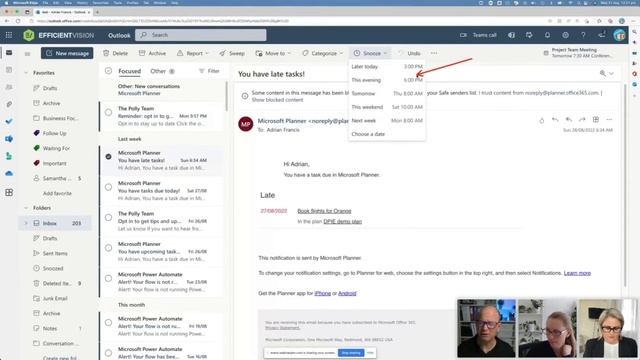The image size is (640, 360).
Task: Select Power Automate Tue 23/08 email checkbox
Action: 108,278
